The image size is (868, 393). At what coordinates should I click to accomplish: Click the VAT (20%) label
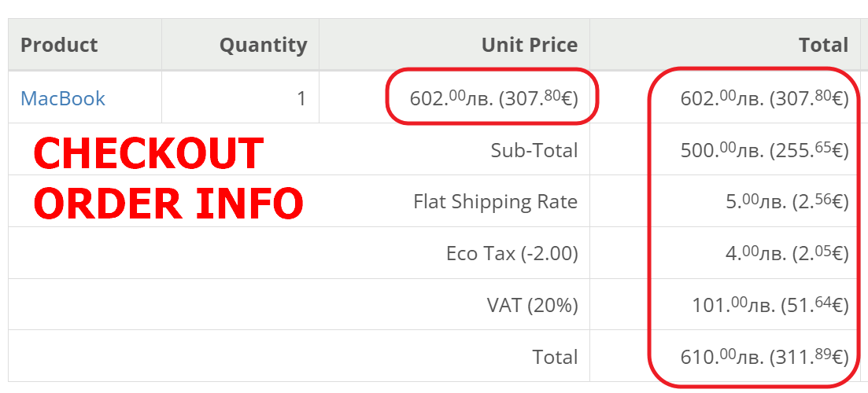[532, 305]
